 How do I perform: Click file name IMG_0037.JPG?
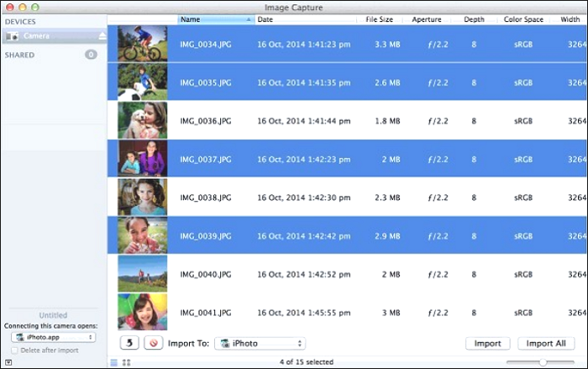[206, 160]
